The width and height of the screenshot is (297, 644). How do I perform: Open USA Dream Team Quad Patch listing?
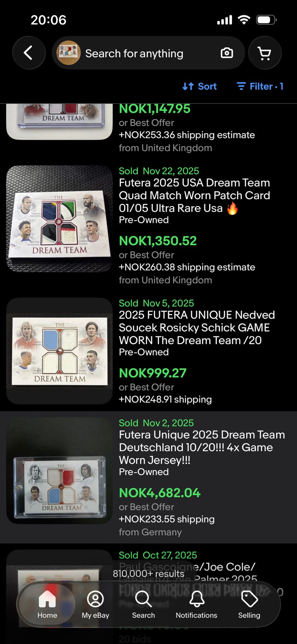pyautogui.click(x=195, y=195)
